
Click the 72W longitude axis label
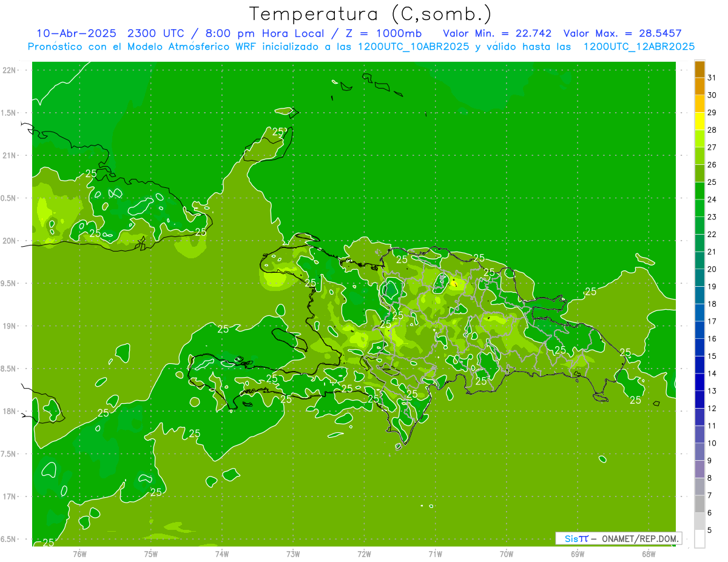pos(364,554)
